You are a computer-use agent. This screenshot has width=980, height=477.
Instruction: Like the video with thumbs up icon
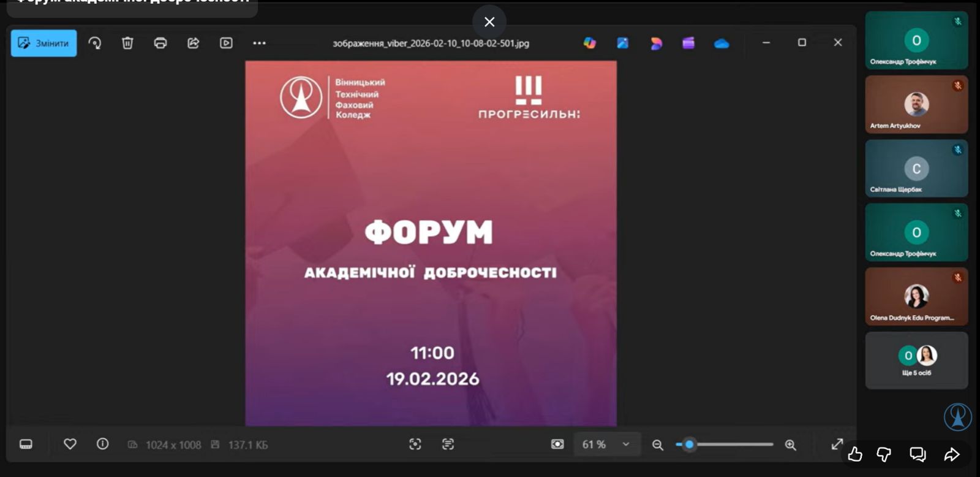click(855, 454)
